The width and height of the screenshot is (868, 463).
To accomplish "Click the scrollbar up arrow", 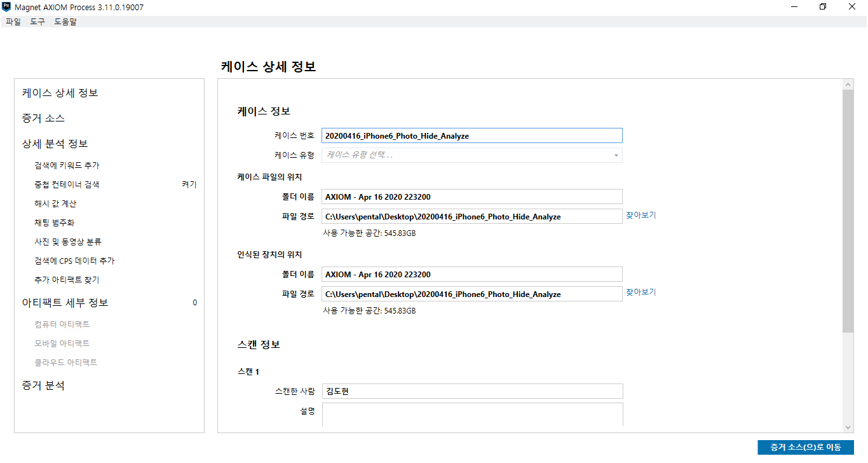I will click(x=848, y=85).
